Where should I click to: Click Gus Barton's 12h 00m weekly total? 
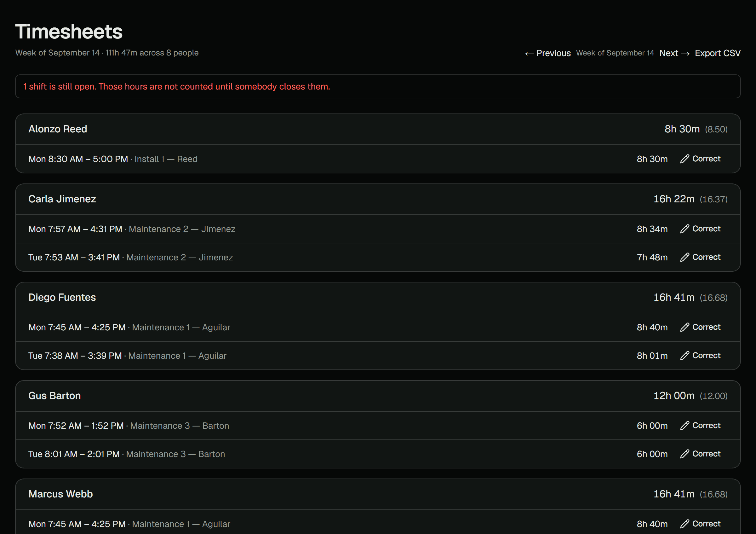(x=674, y=396)
